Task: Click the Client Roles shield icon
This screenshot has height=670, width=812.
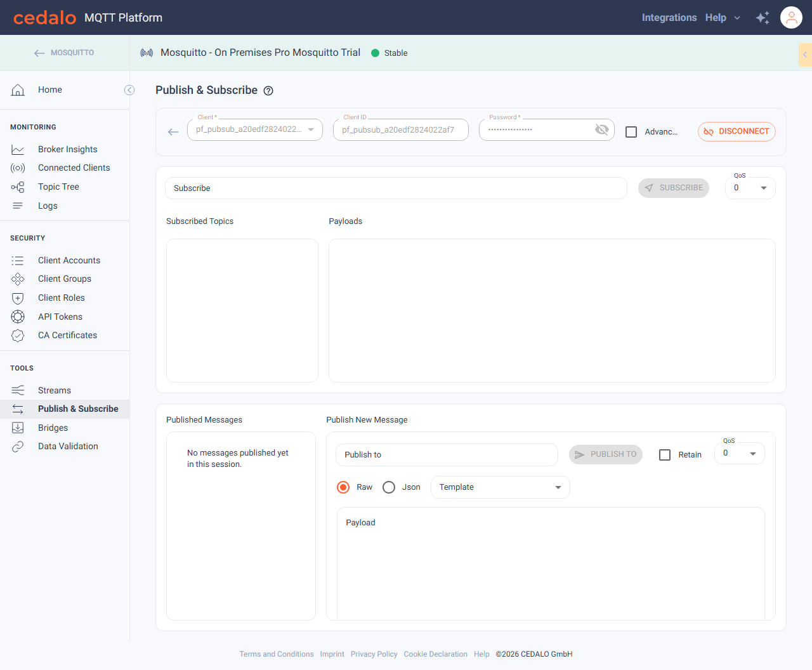Action: pyautogui.click(x=18, y=298)
